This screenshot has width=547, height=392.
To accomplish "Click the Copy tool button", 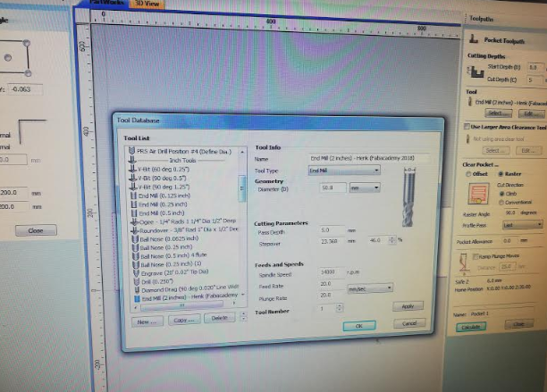I will [x=184, y=320].
